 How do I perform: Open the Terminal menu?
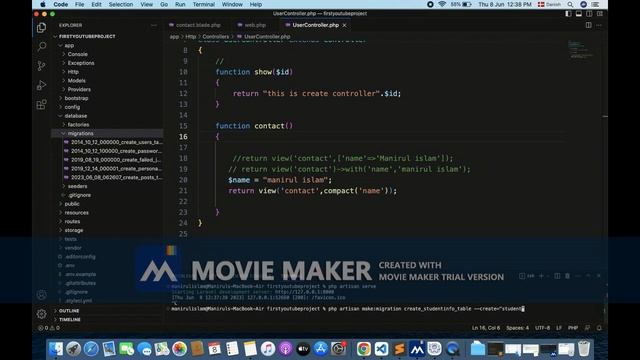click(204, 4)
